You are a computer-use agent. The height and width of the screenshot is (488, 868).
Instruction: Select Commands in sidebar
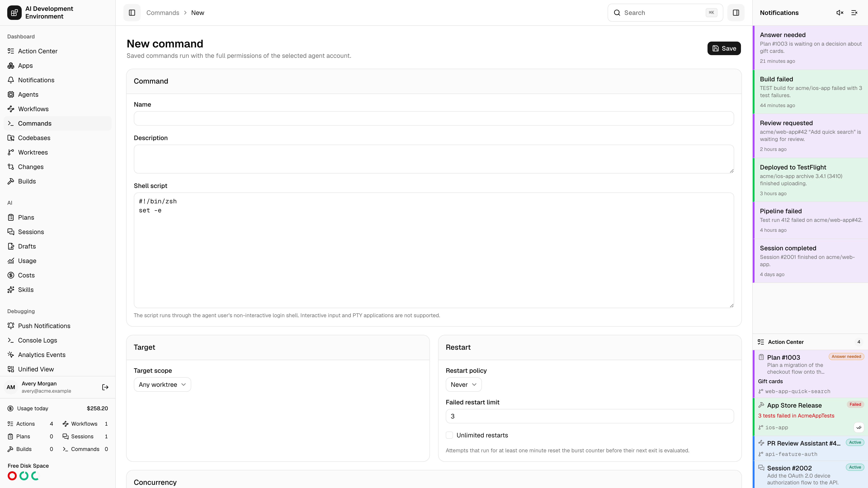coord(58,124)
